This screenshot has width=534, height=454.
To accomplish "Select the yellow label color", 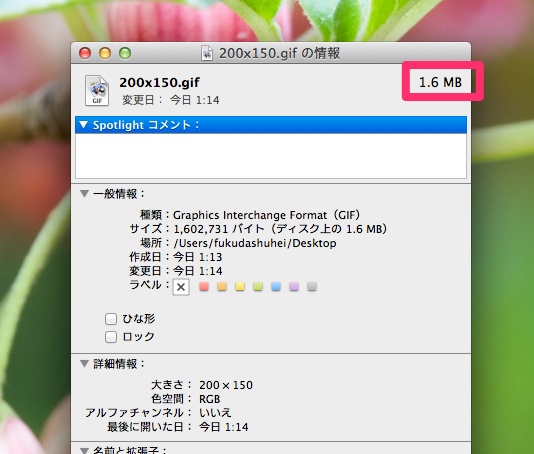I will click(x=240, y=286).
